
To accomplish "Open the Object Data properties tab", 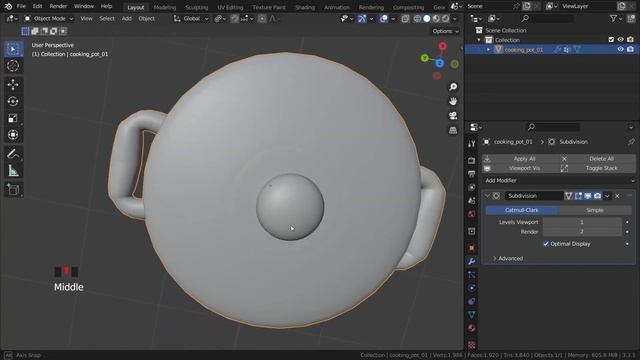I will 472,315.
